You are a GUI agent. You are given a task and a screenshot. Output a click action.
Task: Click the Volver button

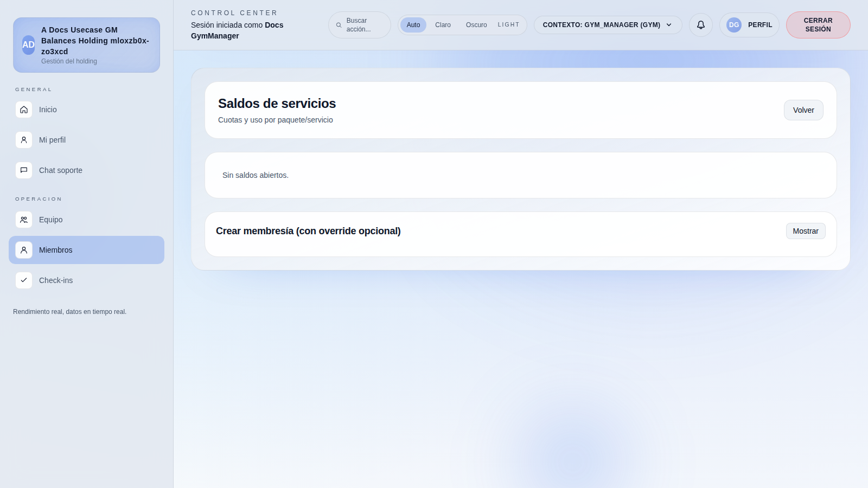[x=803, y=110]
